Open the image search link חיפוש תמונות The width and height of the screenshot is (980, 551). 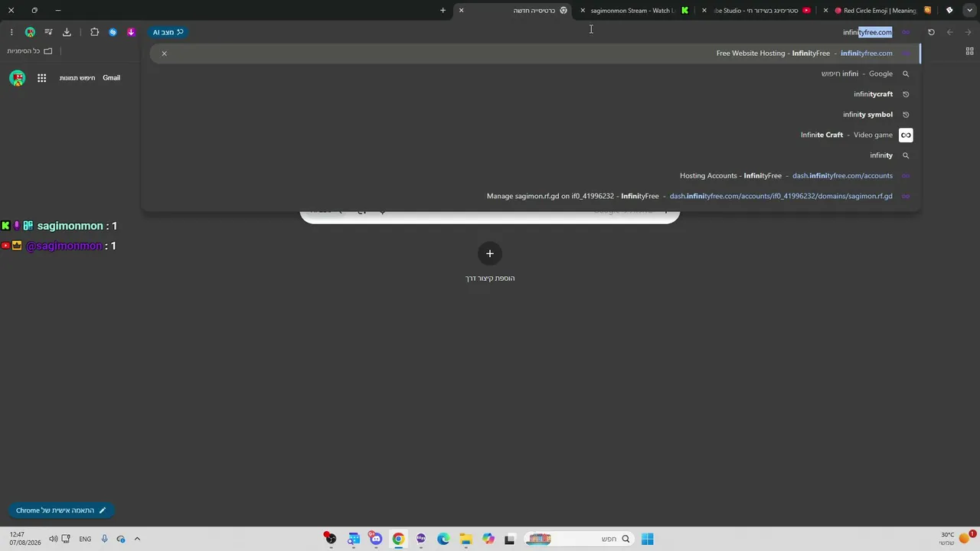tap(78, 77)
